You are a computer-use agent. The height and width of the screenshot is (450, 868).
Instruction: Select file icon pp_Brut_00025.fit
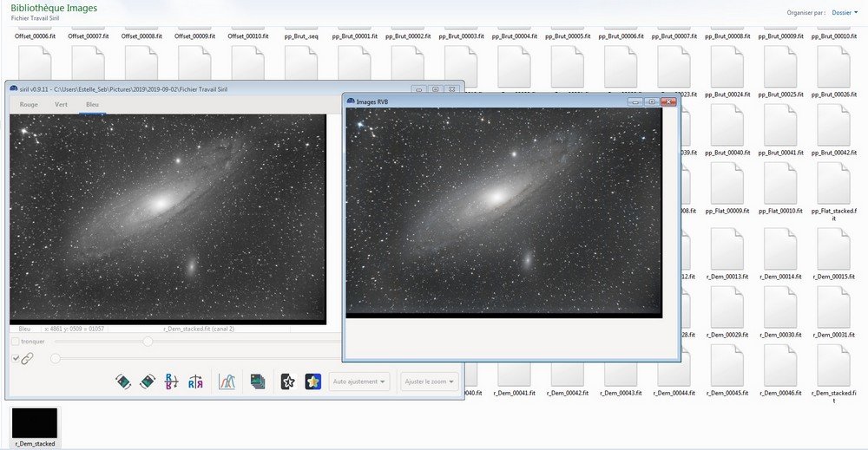780,67
